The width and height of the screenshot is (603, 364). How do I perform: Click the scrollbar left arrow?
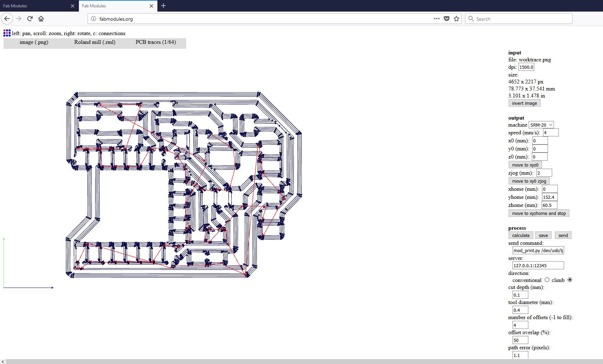pyautogui.click(x=3, y=362)
